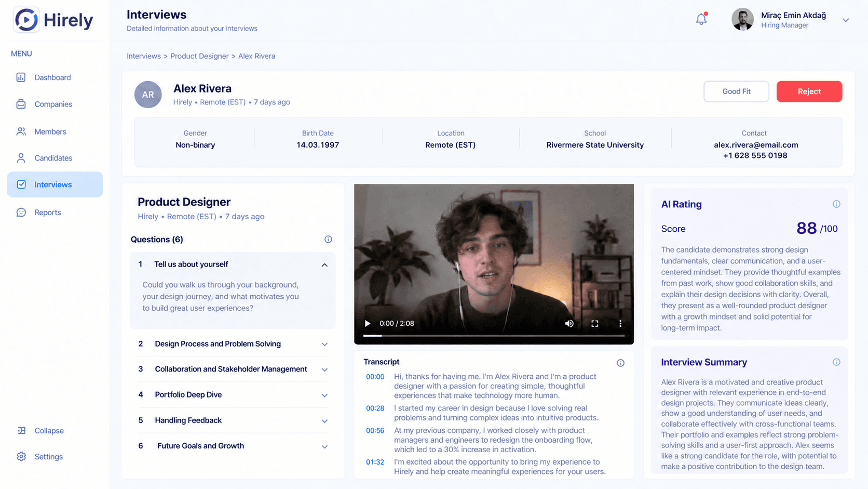The image size is (868, 489).
Task: Click the Reports chat bubble icon
Action: coord(21,213)
